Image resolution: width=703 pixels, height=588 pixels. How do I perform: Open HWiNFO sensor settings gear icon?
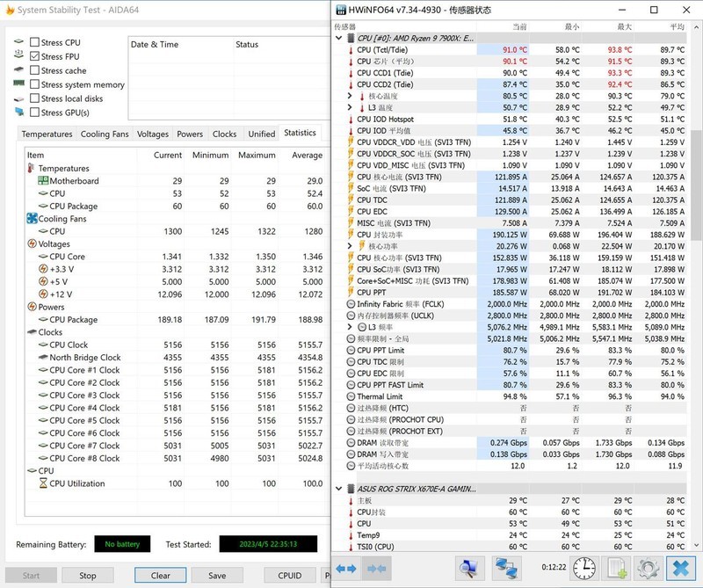click(649, 568)
